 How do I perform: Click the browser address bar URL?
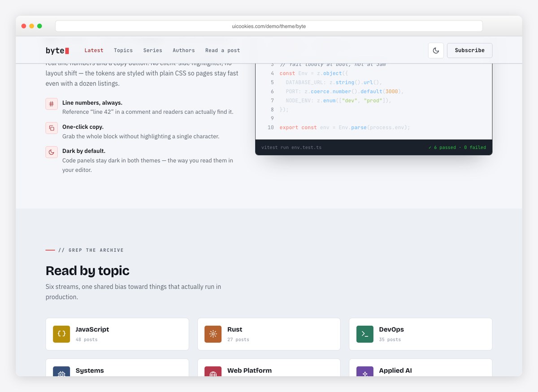pyautogui.click(x=269, y=26)
